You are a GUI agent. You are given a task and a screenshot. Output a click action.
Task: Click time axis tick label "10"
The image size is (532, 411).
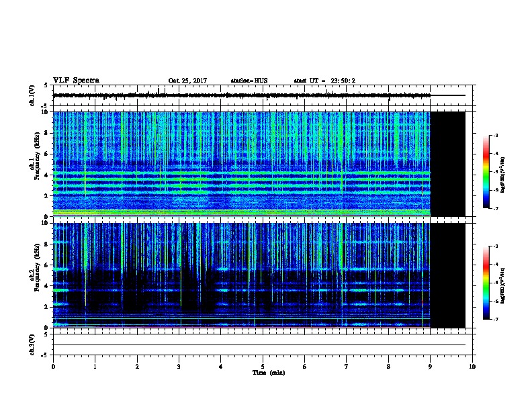(x=472, y=367)
